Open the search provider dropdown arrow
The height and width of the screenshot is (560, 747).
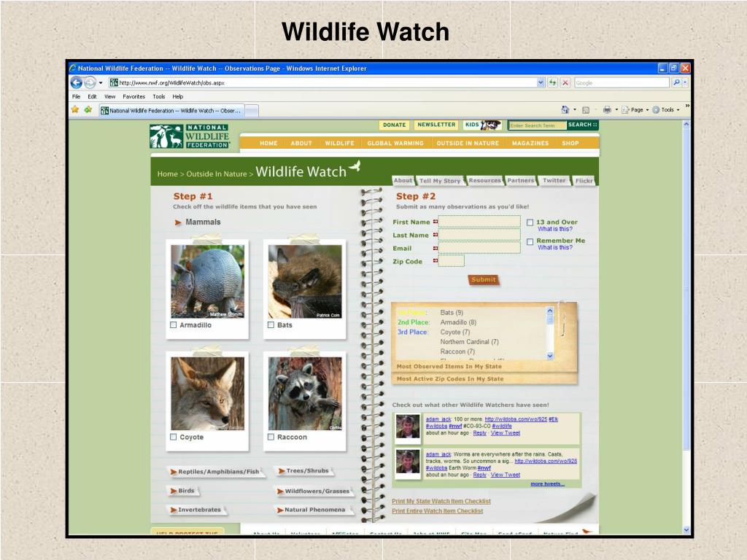click(685, 82)
